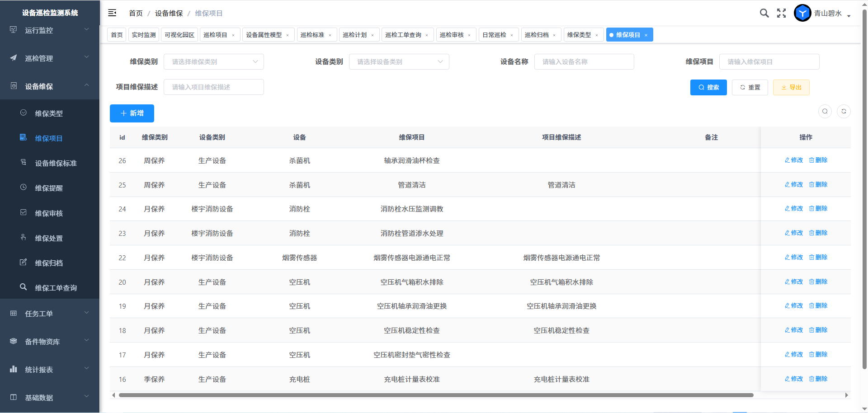Screen dimensions: 868x413
Task: Open 维保审核 in the sidebar
Action: click(49, 213)
